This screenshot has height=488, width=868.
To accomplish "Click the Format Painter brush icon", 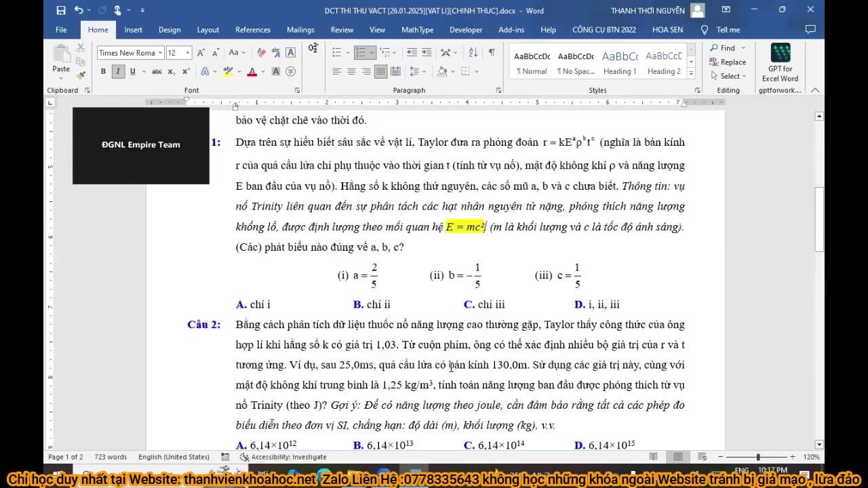I will pyautogui.click(x=81, y=75).
